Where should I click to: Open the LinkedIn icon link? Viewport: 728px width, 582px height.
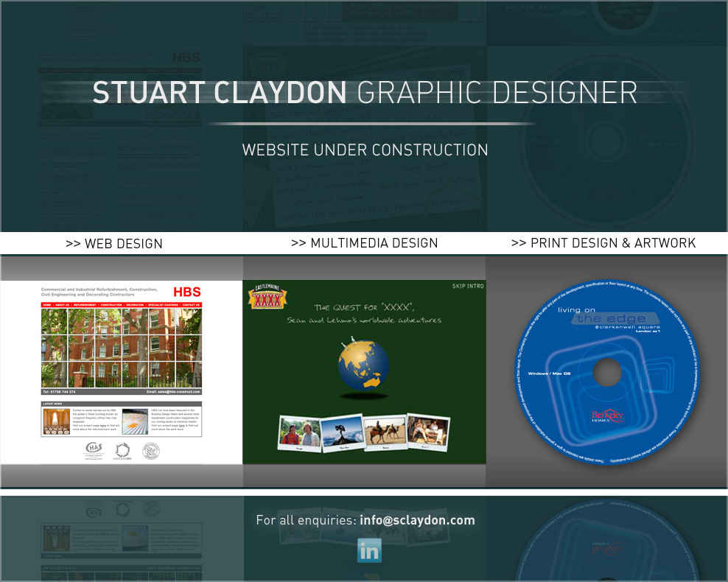coord(370,550)
